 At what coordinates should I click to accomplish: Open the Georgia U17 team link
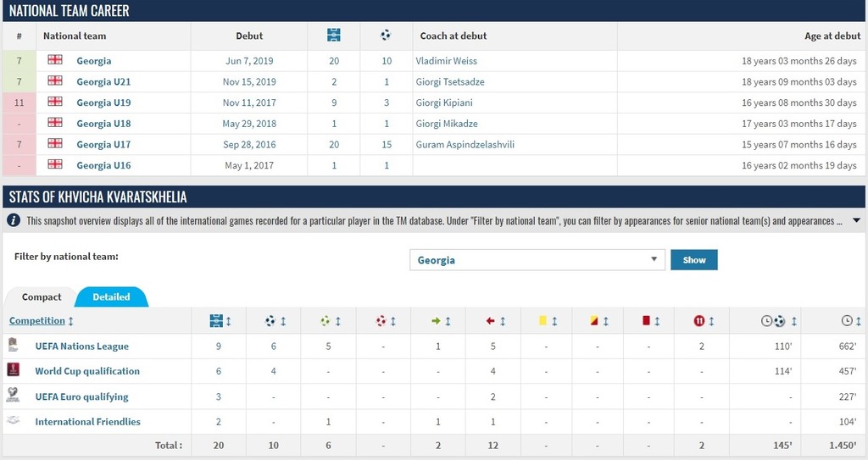pyautogui.click(x=103, y=145)
